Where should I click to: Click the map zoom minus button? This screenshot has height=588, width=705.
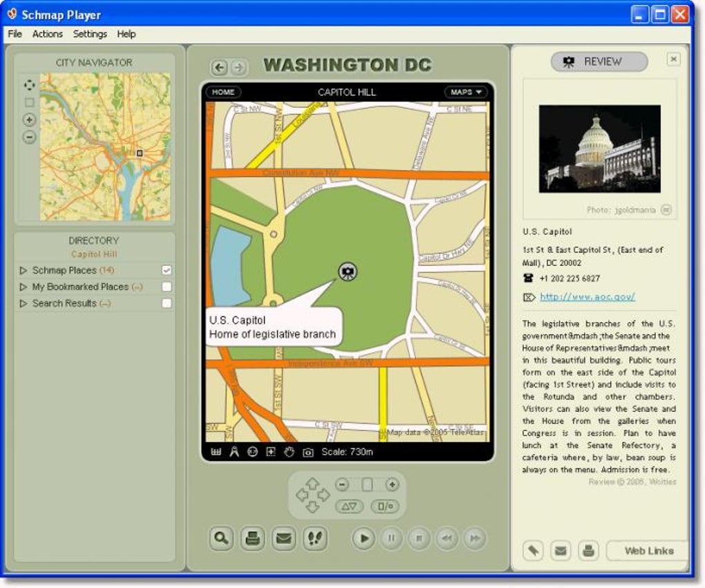tap(342, 484)
